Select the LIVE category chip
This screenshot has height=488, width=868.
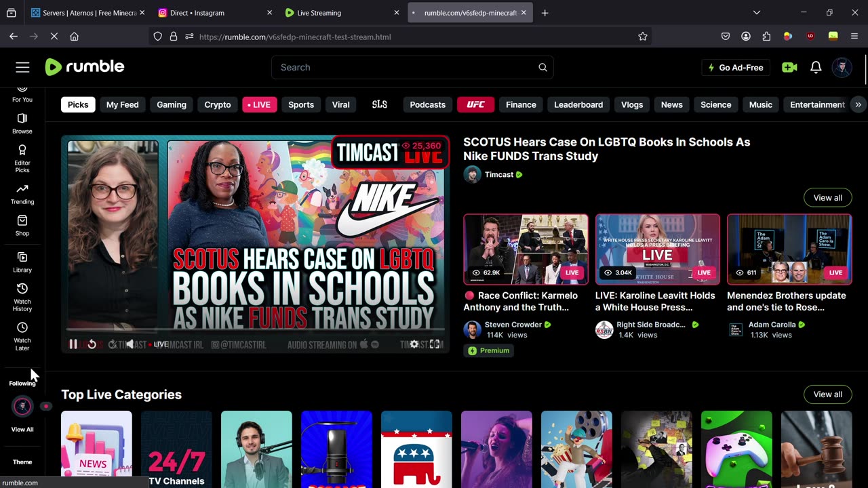(x=260, y=104)
